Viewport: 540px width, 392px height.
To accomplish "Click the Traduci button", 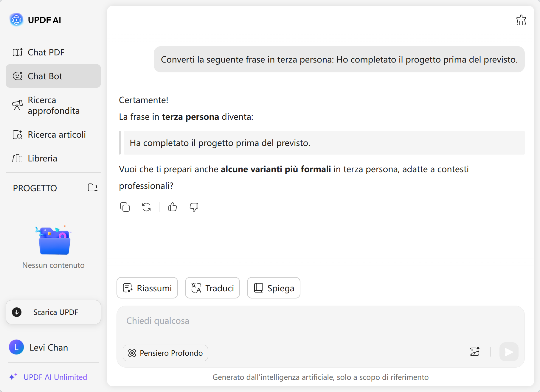I will [x=212, y=288].
